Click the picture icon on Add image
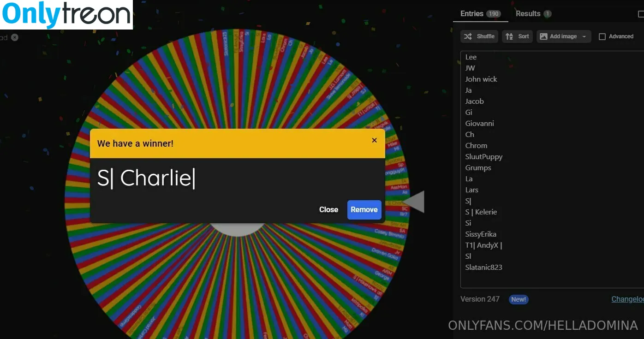This screenshot has width=644, height=339. [x=543, y=36]
